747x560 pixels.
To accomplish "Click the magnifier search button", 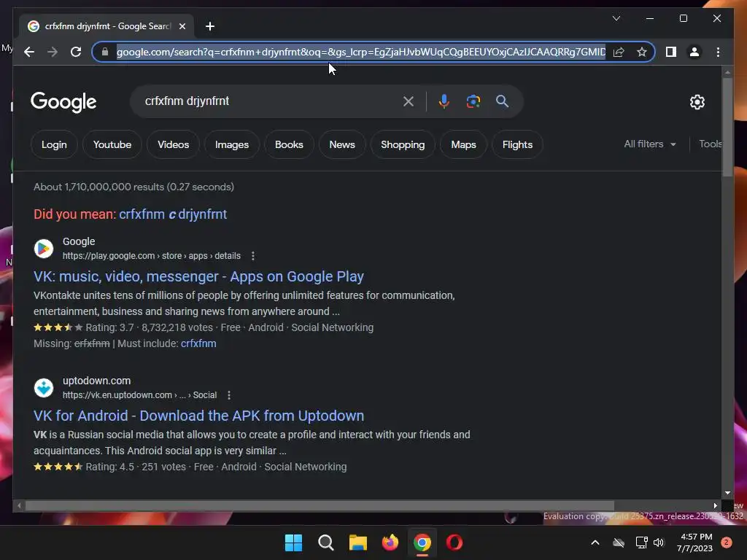I will [x=502, y=101].
